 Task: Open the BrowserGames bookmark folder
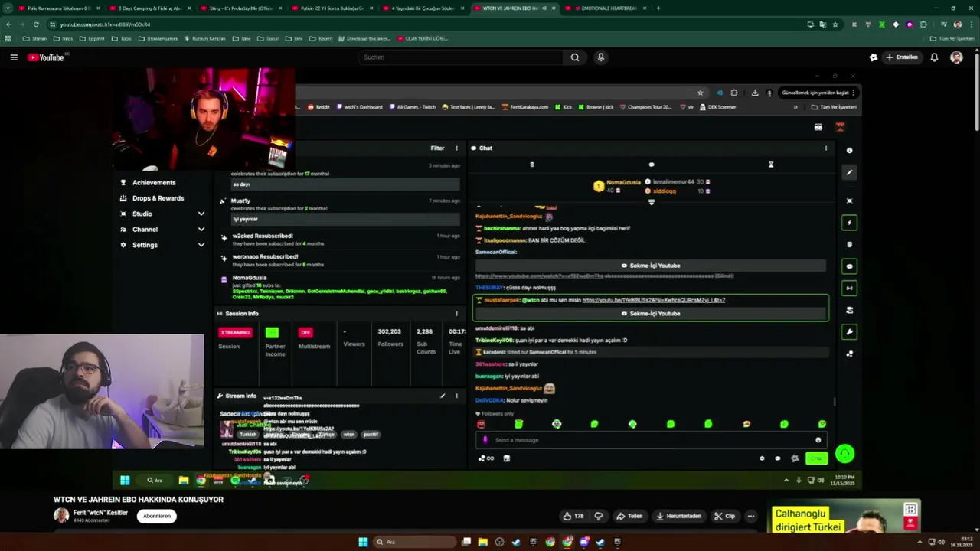pos(158,38)
